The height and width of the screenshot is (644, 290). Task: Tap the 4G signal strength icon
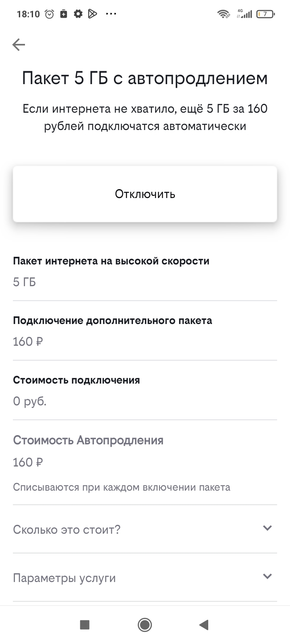pos(244,14)
